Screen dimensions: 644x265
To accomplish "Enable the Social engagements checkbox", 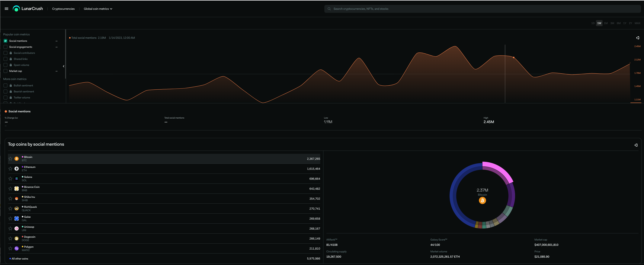I will [5, 47].
